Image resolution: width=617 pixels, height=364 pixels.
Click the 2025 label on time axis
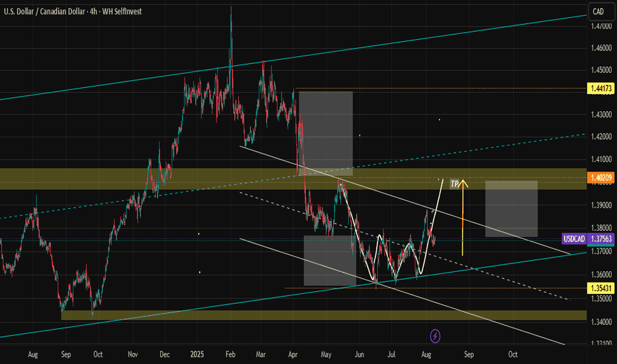click(x=197, y=354)
